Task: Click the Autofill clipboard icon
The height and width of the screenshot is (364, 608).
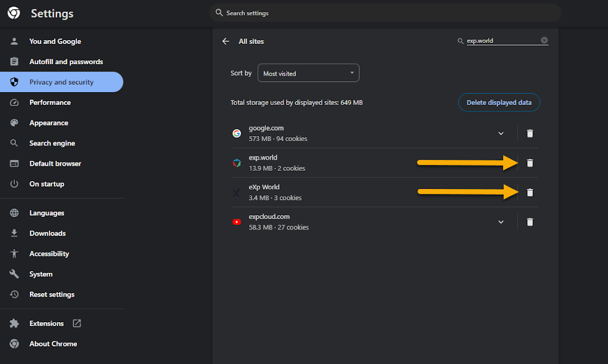Action: coord(14,61)
